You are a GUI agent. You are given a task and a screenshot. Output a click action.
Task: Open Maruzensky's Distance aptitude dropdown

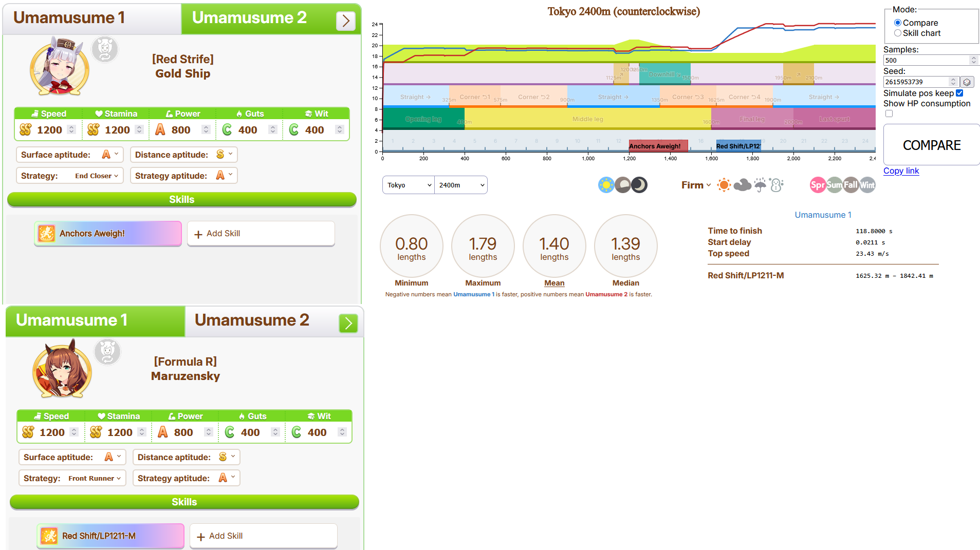(x=187, y=457)
